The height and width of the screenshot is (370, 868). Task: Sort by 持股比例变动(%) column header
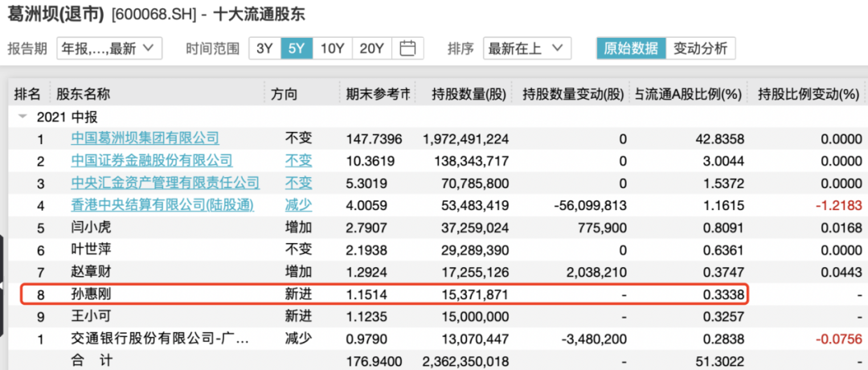click(x=808, y=94)
